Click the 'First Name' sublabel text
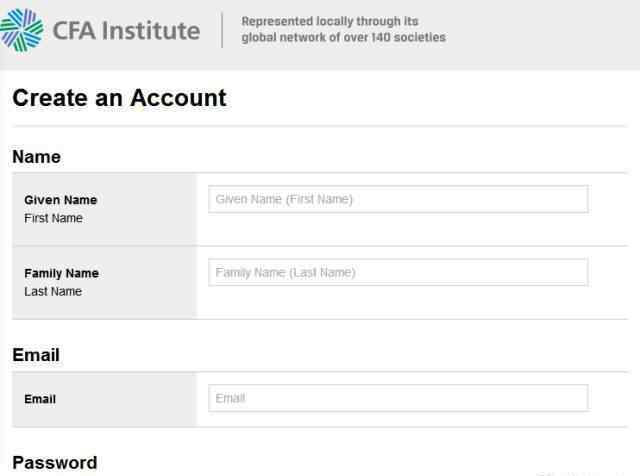 coord(53,218)
